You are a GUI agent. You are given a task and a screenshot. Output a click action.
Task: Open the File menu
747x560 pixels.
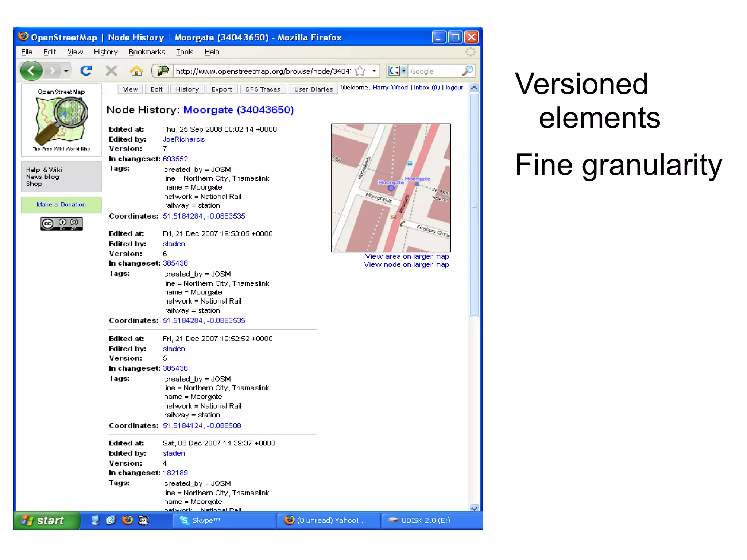click(x=27, y=52)
